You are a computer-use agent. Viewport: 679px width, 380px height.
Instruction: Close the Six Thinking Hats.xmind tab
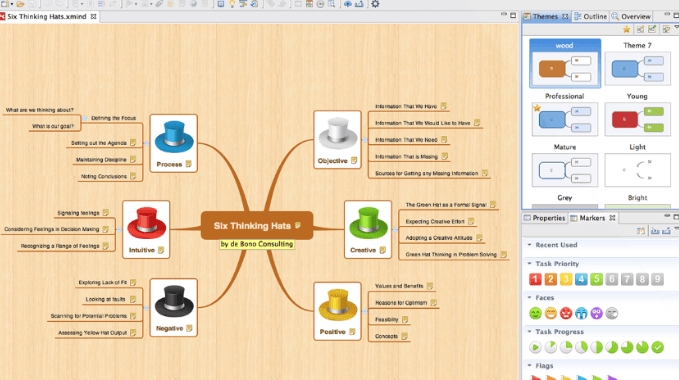click(x=94, y=16)
